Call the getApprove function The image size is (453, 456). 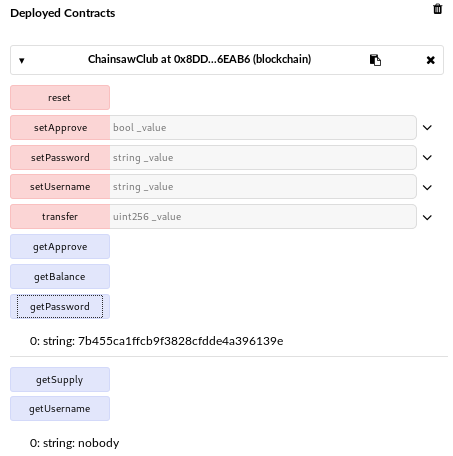[x=60, y=247]
